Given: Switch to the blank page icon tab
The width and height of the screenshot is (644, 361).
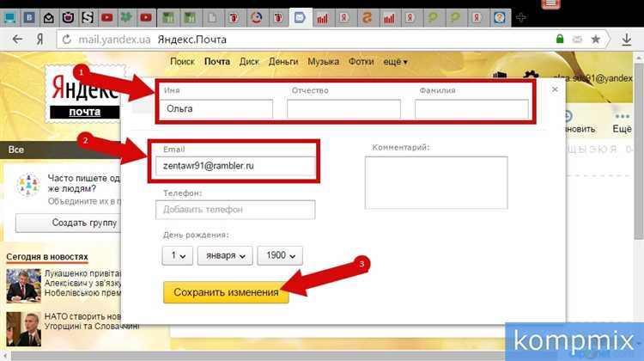Looking at the screenshot, I should [x=212, y=18].
